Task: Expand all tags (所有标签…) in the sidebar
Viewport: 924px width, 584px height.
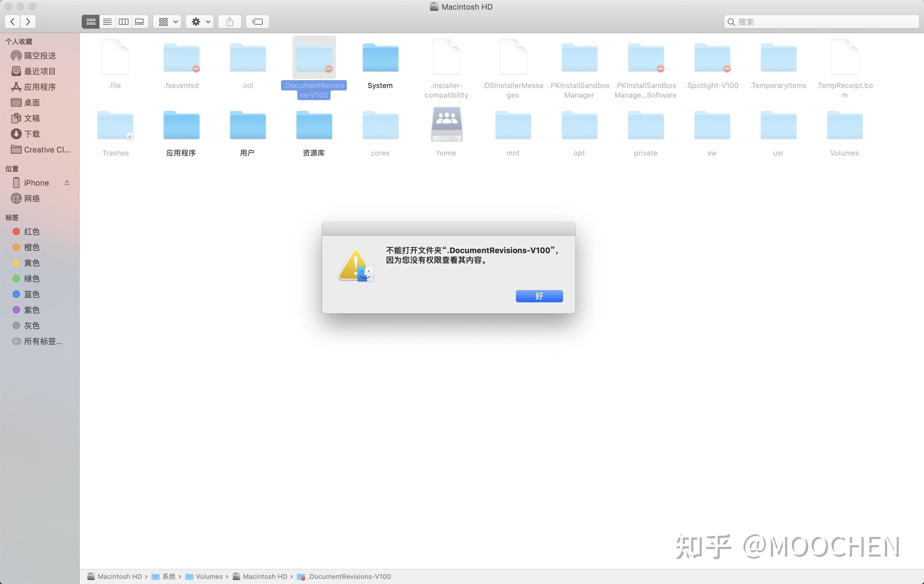Action: point(42,341)
